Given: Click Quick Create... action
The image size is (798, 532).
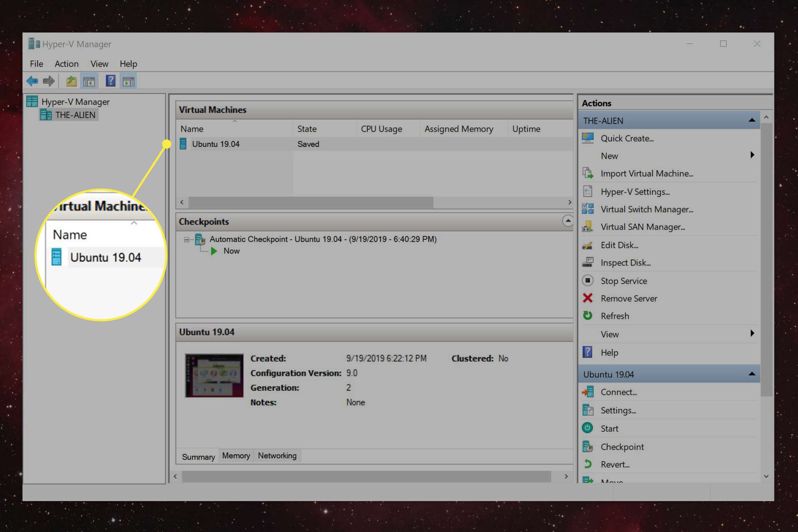Looking at the screenshot, I should point(627,138).
